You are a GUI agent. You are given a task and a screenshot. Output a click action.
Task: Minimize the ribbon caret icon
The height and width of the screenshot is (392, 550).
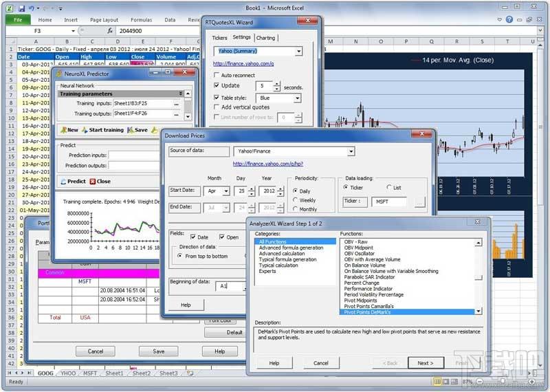click(x=500, y=20)
